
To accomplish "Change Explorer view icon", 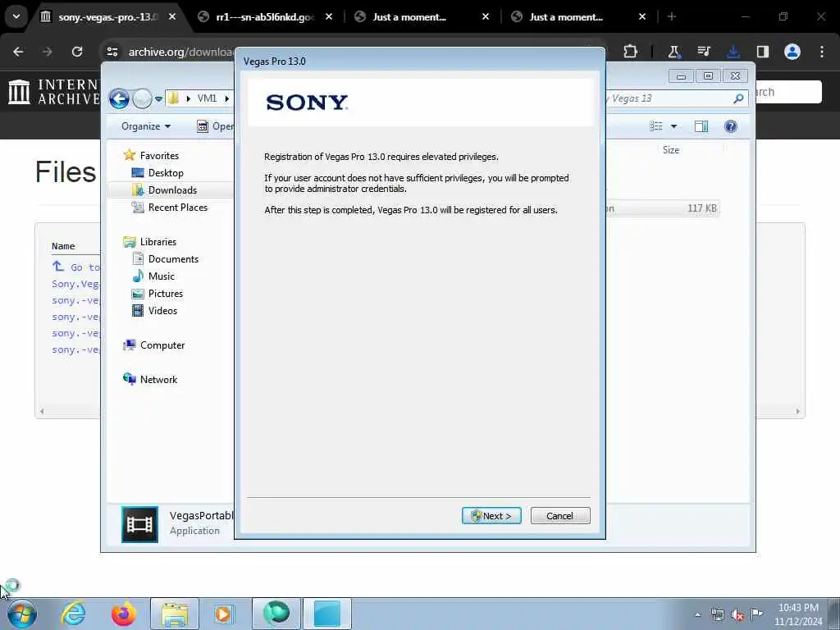I will [656, 126].
